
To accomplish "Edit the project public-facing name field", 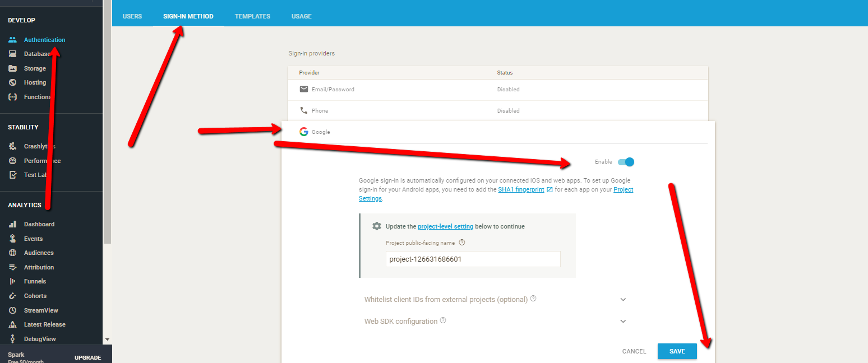I will point(473,259).
